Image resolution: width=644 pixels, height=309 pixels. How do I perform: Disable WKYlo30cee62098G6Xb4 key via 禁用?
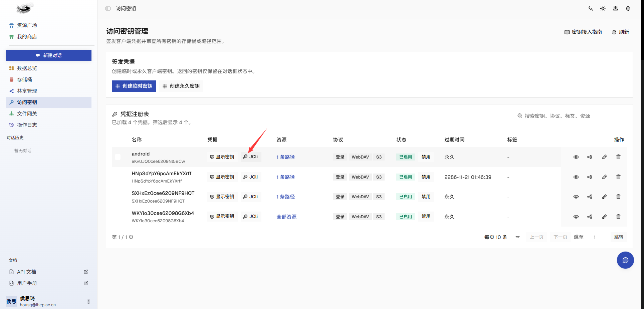point(426,217)
